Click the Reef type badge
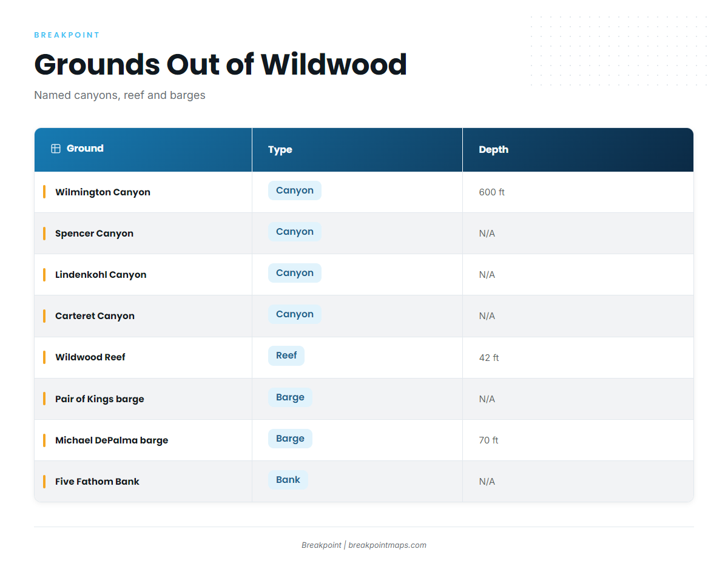 click(x=286, y=355)
